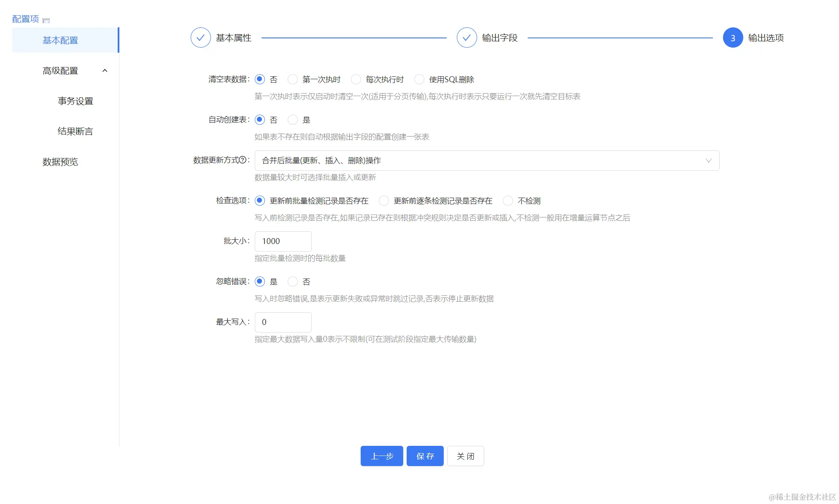Click the window icon beside 配置项 title
This screenshot has height=504, width=839.
pos(47,19)
